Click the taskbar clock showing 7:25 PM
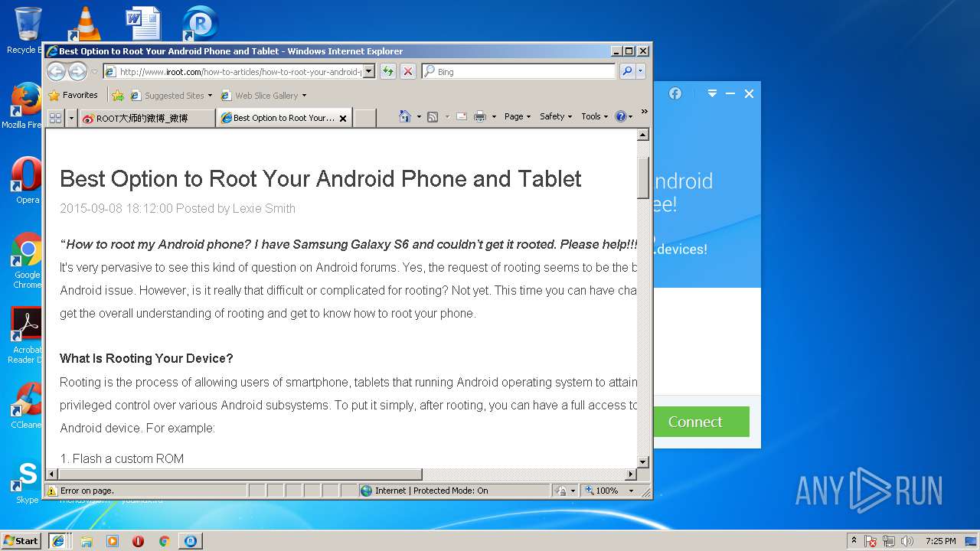 (x=940, y=541)
